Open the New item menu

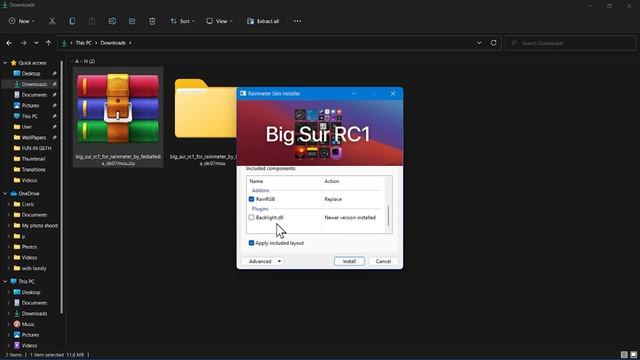pos(21,21)
